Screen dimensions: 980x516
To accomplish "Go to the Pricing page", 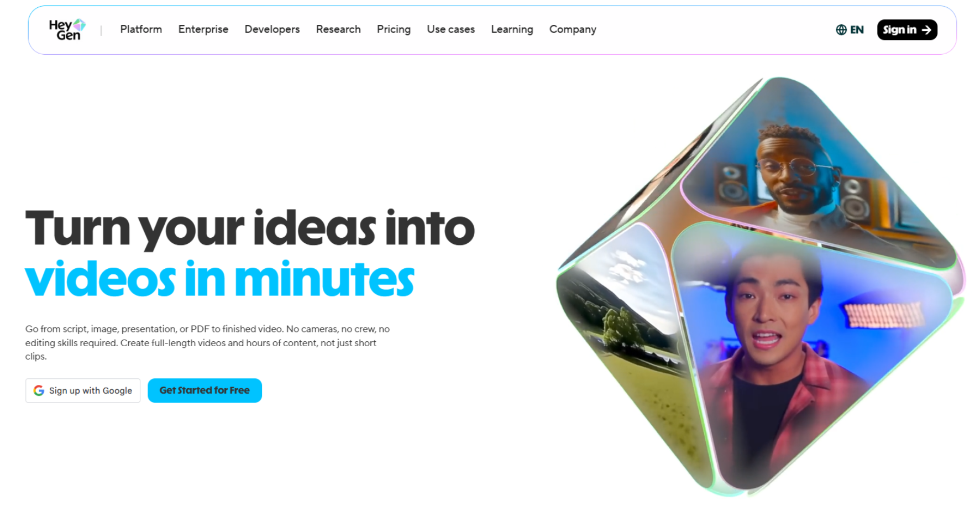I will (x=394, y=29).
